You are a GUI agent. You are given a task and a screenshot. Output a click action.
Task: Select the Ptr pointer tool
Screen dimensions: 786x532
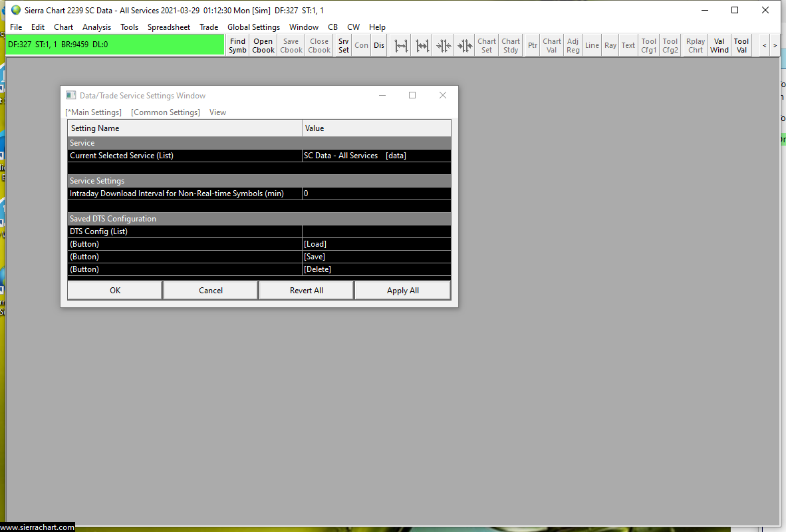click(x=533, y=46)
